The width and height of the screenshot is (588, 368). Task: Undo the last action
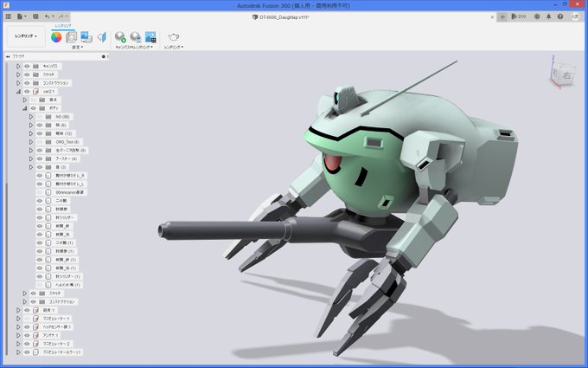(48, 16)
